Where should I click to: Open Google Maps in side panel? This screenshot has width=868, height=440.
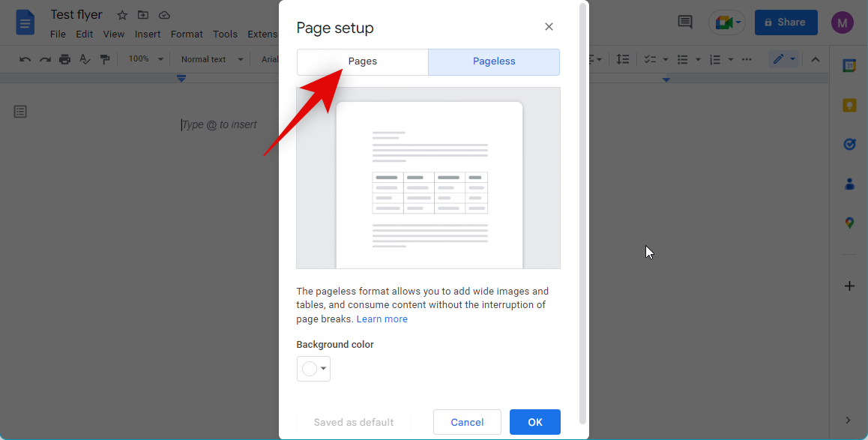click(x=849, y=223)
